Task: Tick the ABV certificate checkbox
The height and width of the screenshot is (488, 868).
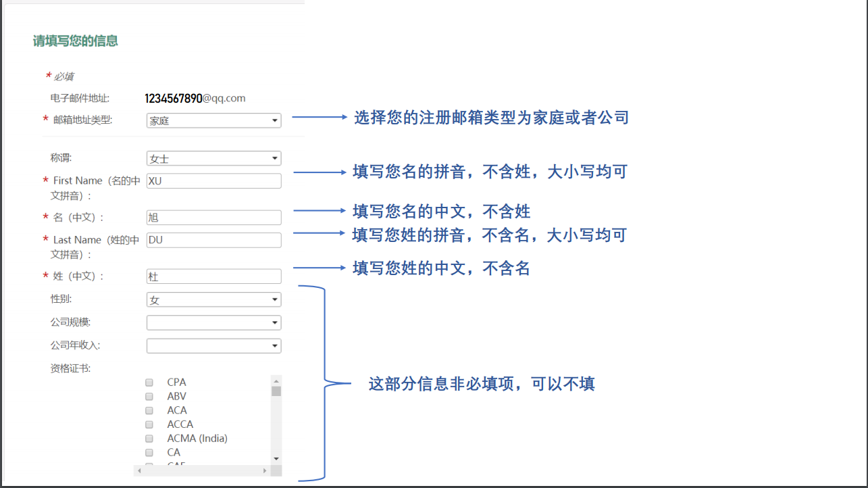Action: 149,397
